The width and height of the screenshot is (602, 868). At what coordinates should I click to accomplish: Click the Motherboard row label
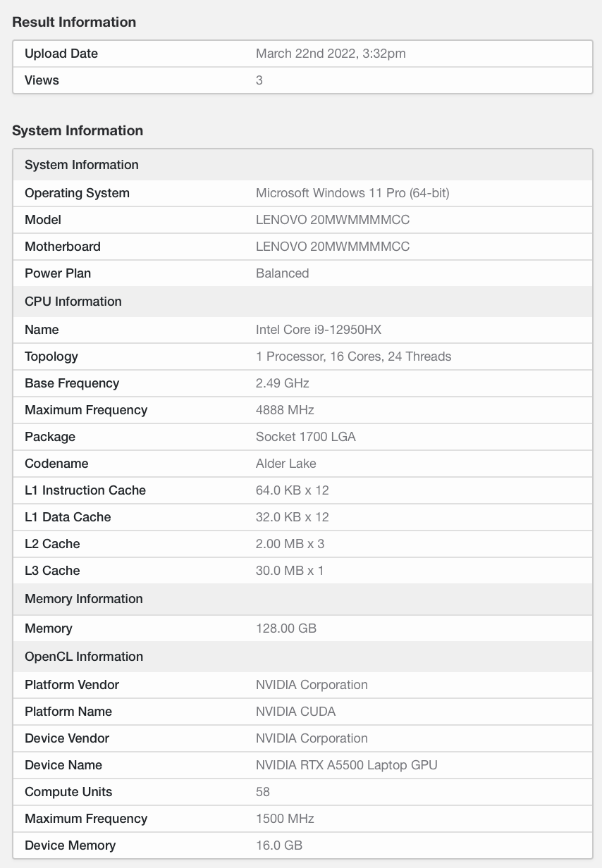[63, 247]
